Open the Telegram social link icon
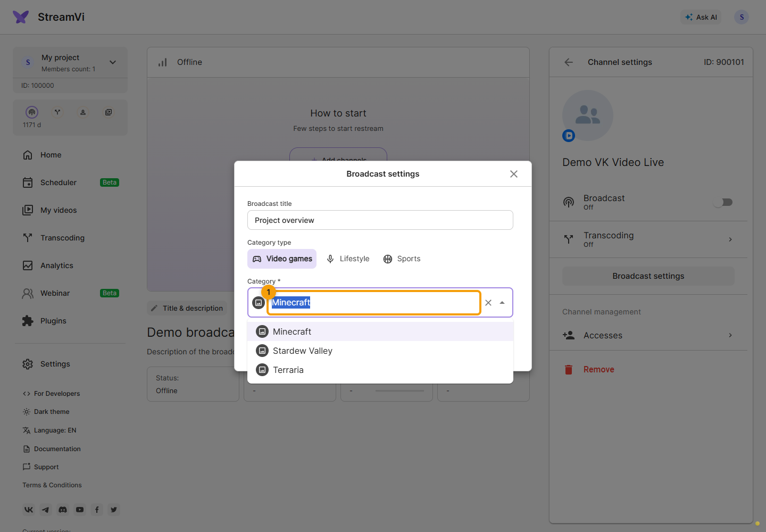Screen dimensions: 766x532 pyautogui.click(x=46, y=510)
